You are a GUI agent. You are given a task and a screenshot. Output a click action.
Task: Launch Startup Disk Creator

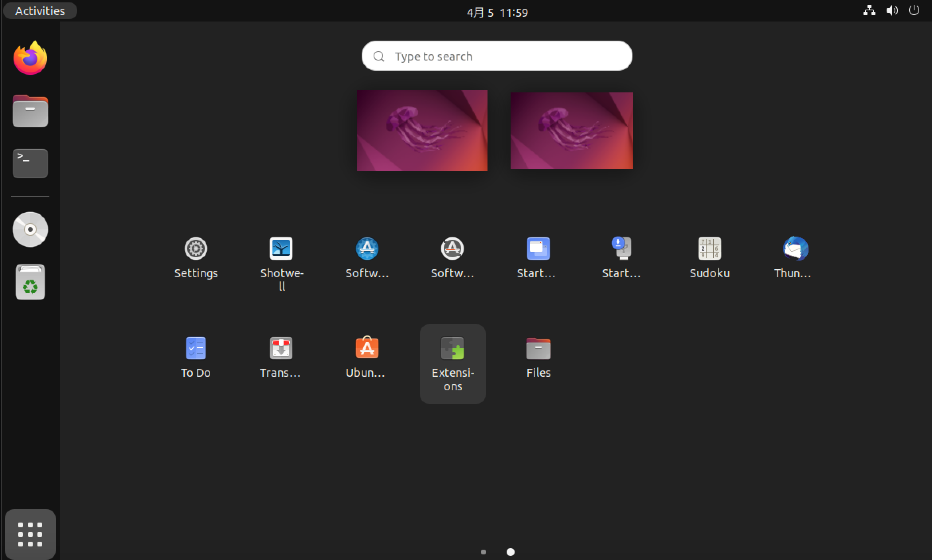click(x=623, y=249)
